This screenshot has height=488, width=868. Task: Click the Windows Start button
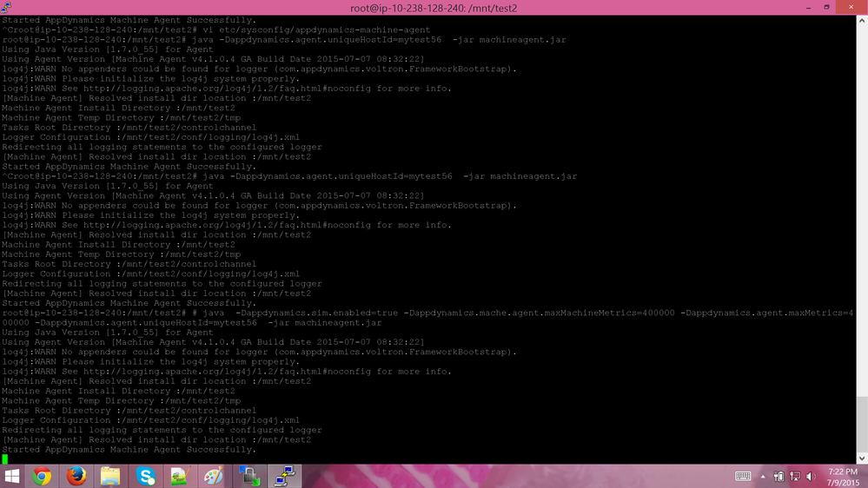click(x=12, y=476)
